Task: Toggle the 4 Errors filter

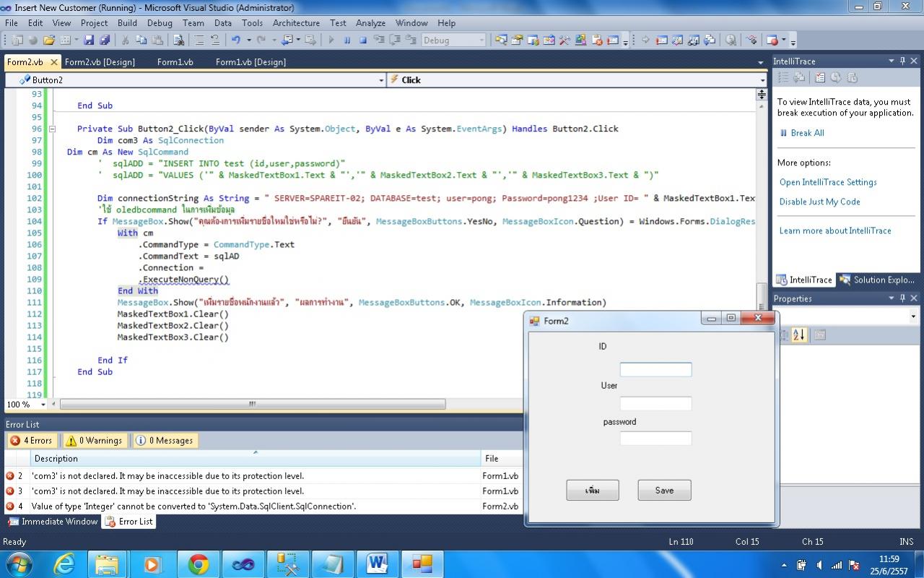Action: click(x=31, y=441)
